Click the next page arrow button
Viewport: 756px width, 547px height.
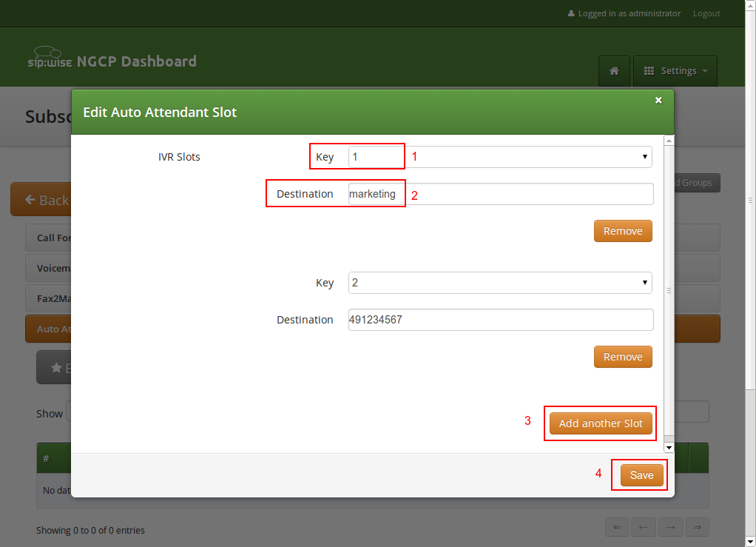(669, 527)
